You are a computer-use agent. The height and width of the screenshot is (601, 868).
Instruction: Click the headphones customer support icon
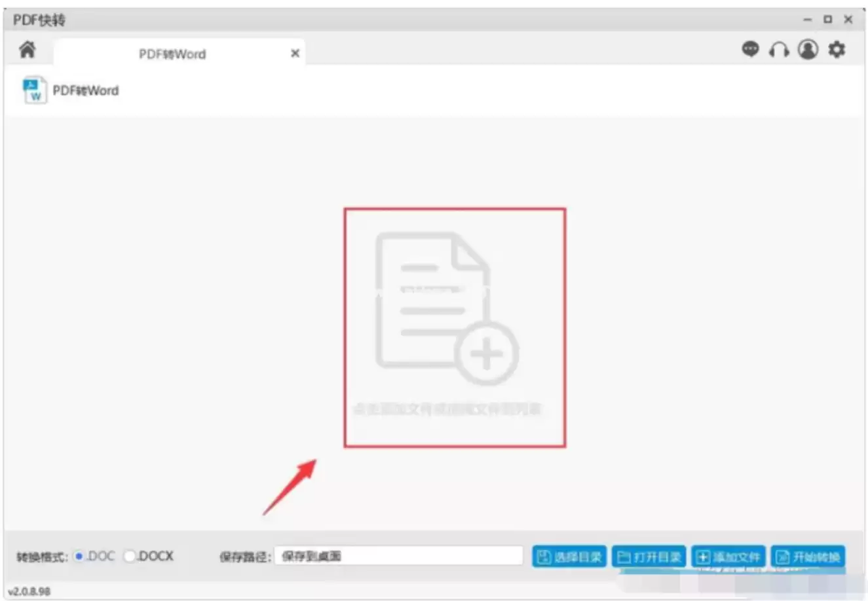(x=779, y=50)
